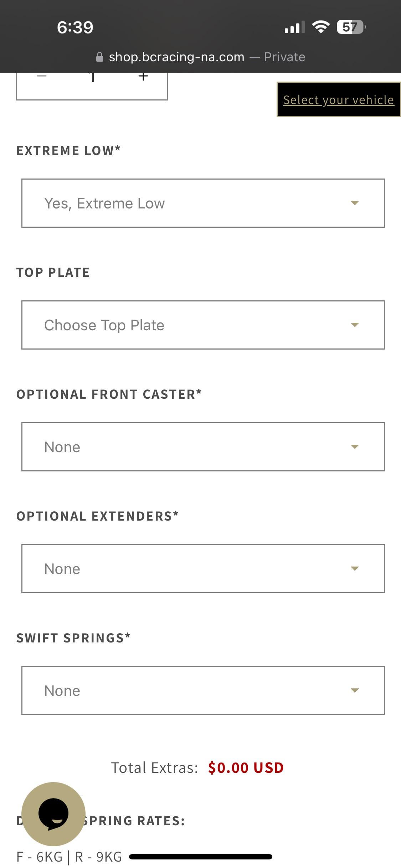The image size is (401, 868).
Task: Tap the cellular signal bars icon
Action: (x=294, y=27)
